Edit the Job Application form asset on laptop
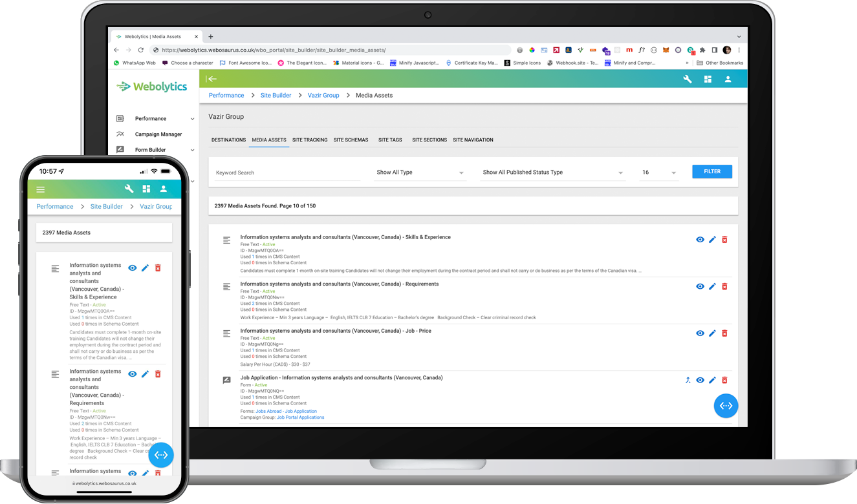This screenshot has width=857, height=504. (712, 381)
